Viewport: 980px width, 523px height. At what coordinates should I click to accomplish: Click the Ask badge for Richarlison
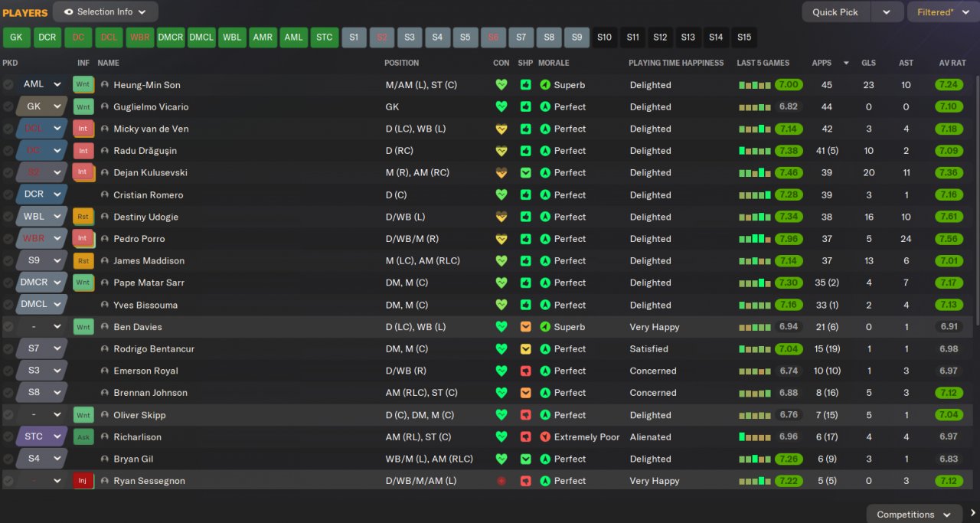[83, 436]
